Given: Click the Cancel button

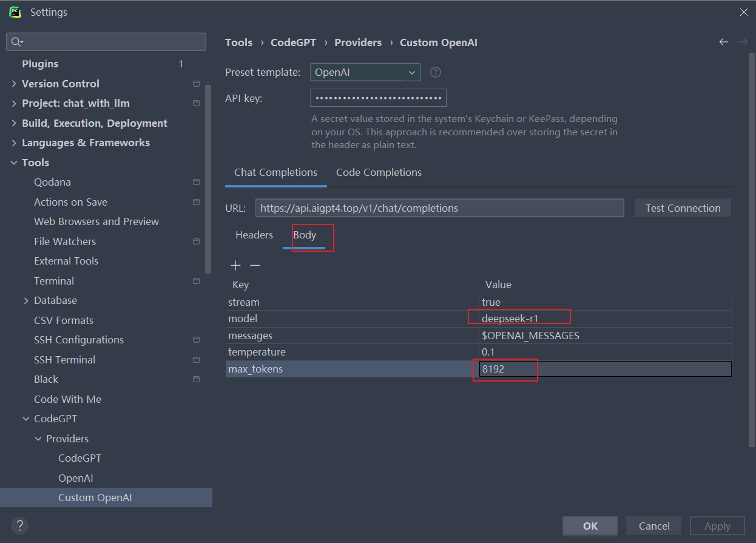Looking at the screenshot, I should coord(654,526).
